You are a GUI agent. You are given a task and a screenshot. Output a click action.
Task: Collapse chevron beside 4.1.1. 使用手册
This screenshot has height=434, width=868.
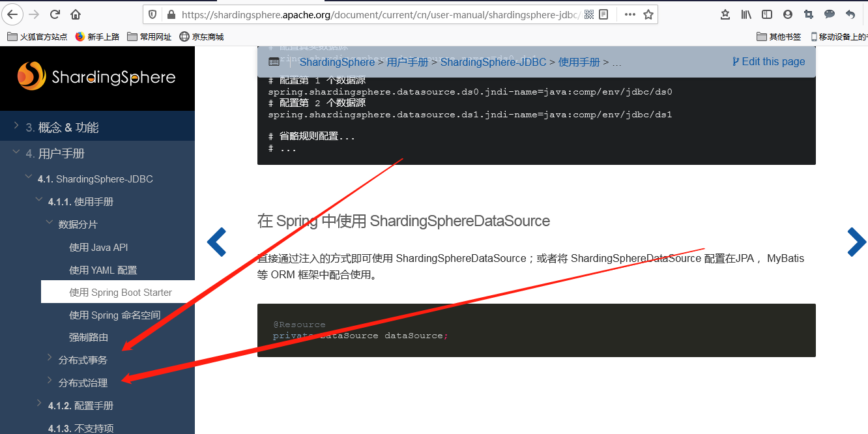[39, 200]
